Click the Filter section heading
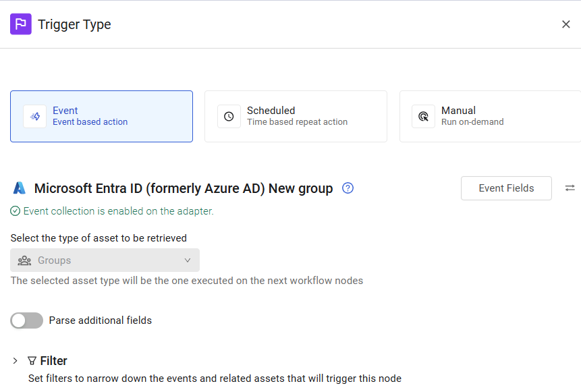Image resolution: width=581 pixels, height=392 pixels. click(x=53, y=361)
